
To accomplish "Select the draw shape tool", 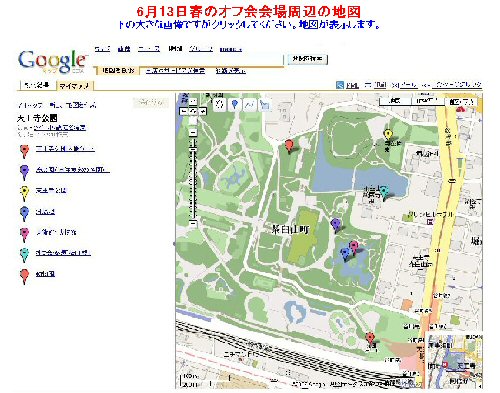I will point(264,104).
